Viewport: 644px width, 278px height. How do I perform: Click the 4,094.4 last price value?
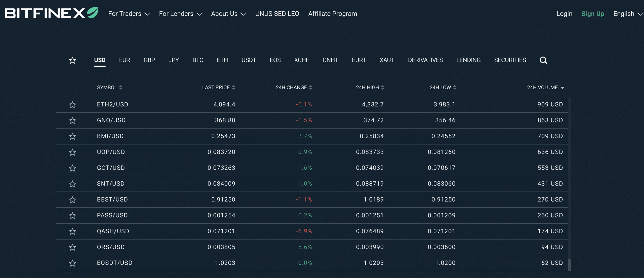click(224, 104)
